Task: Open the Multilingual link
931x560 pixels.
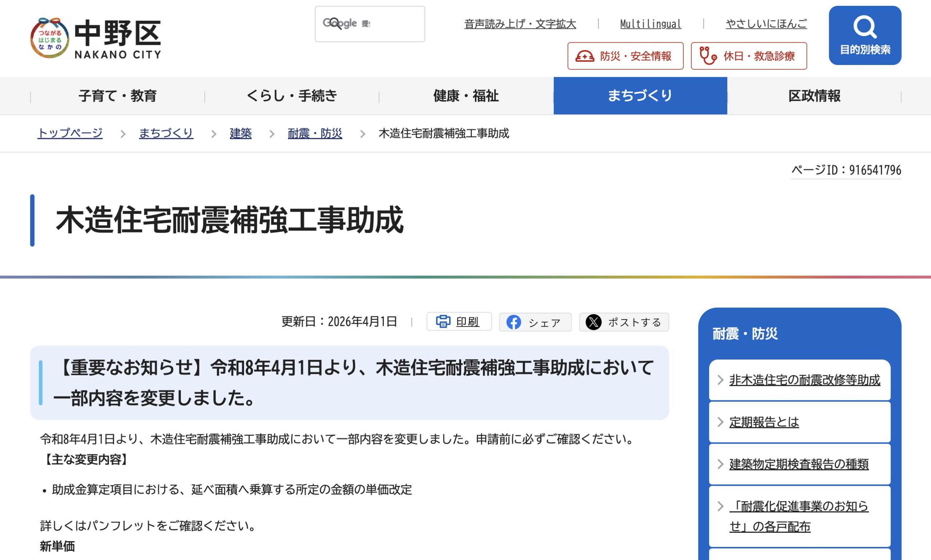Action: click(651, 24)
